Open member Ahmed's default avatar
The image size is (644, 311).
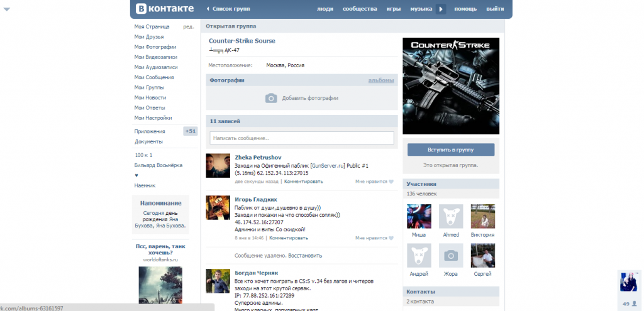point(451,216)
